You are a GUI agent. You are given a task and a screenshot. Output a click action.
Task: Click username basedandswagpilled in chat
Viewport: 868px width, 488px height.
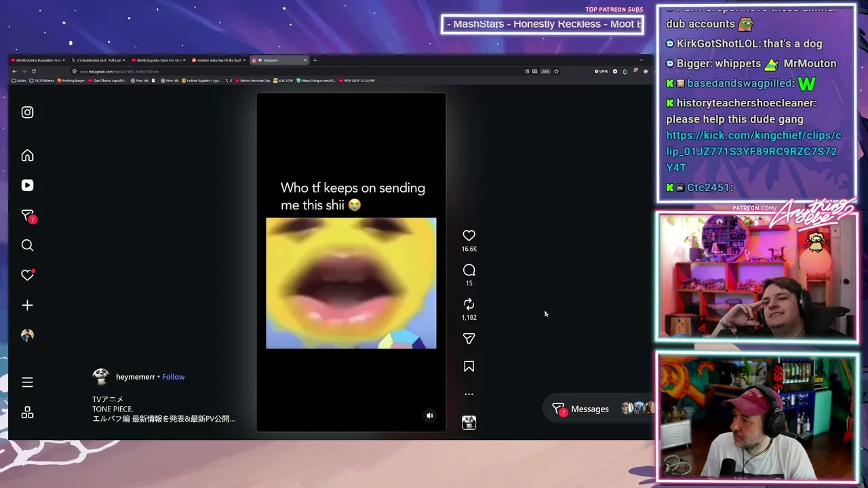pos(740,83)
